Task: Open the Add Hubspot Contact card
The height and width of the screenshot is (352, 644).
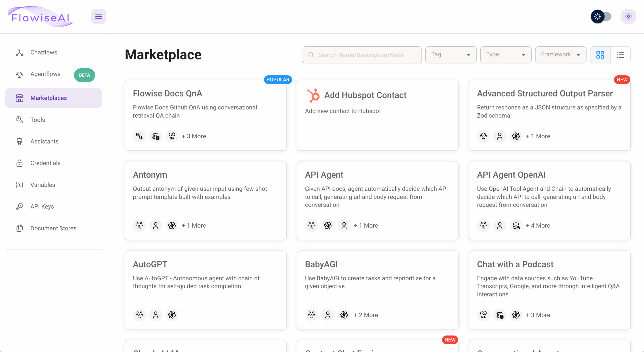Action: pyautogui.click(x=378, y=115)
